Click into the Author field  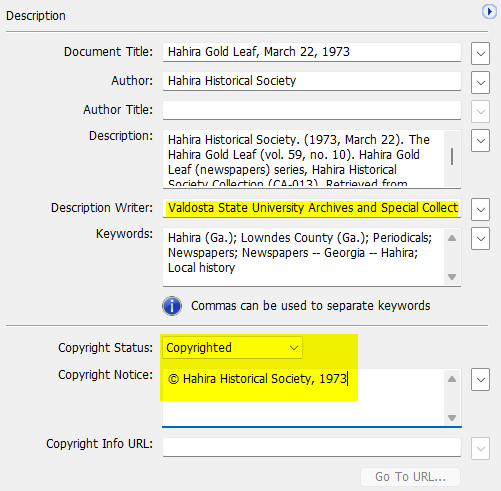pyautogui.click(x=312, y=81)
